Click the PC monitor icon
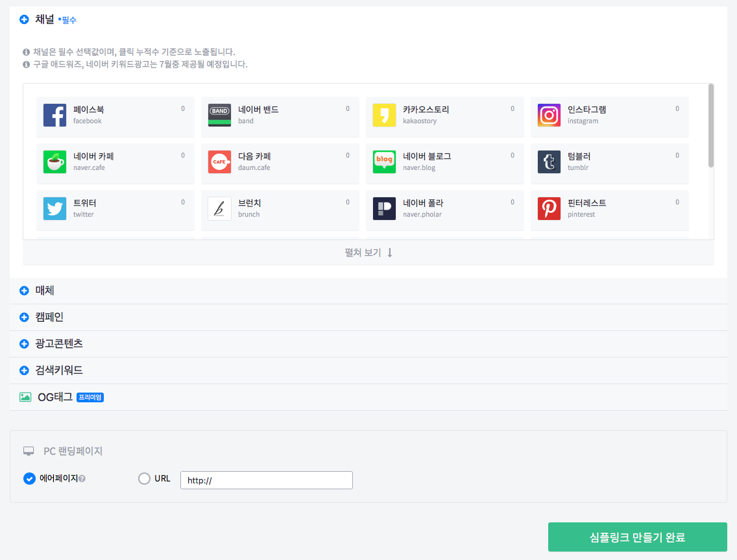Screen dimensions: 737x560 point(29,452)
